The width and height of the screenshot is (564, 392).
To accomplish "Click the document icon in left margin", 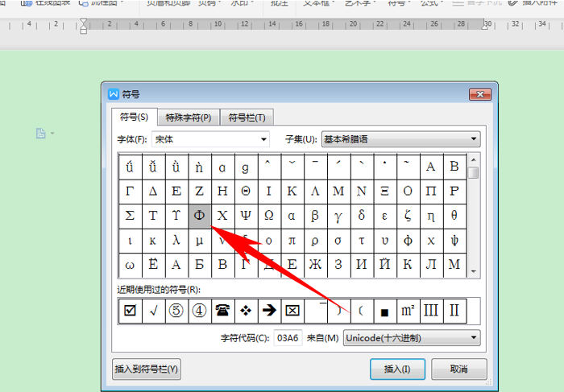I will point(40,134).
